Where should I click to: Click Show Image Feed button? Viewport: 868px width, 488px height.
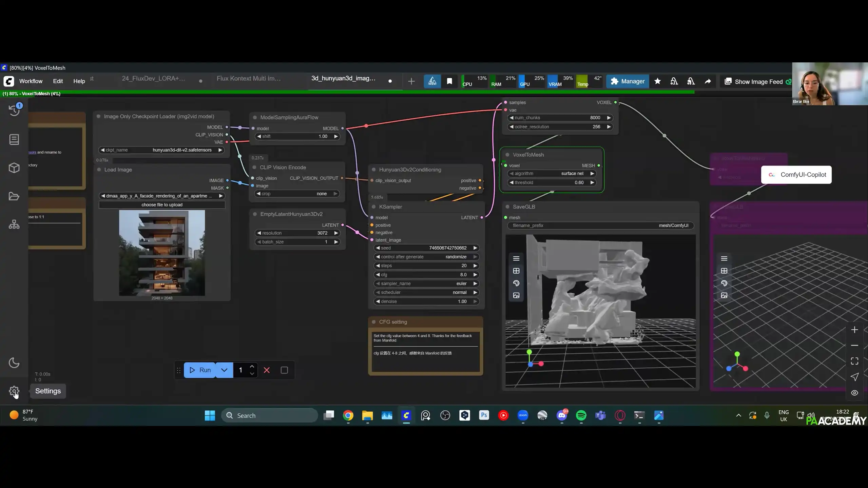coord(754,81)
